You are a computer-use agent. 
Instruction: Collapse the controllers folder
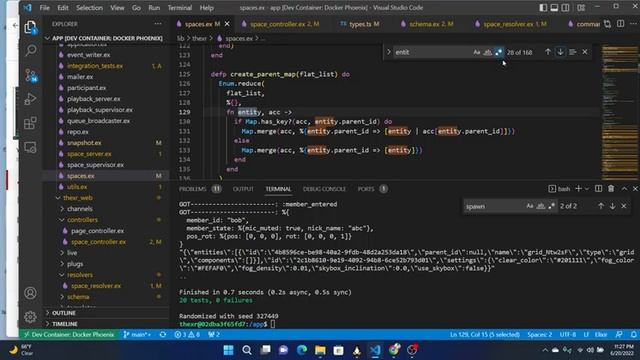82,220
